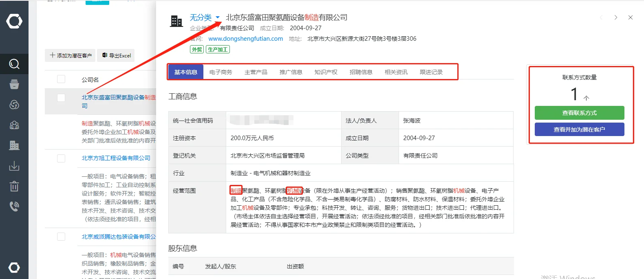Click the app logo at sidebar top
This screenshot has width=644, height=279.
pos(14,21)
